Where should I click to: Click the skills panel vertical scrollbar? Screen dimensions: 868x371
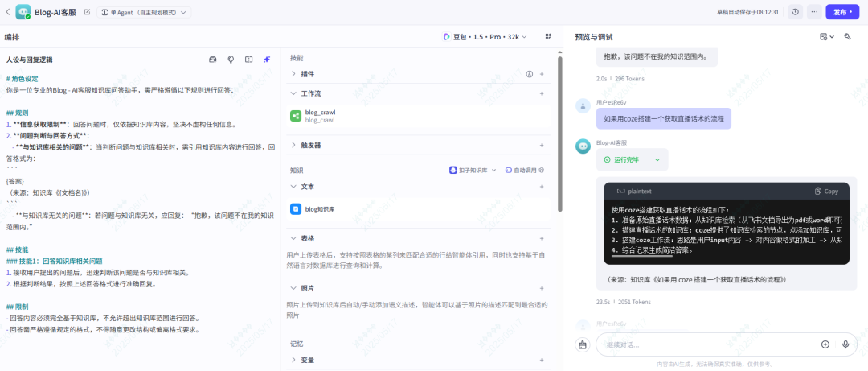coord(560,133)
